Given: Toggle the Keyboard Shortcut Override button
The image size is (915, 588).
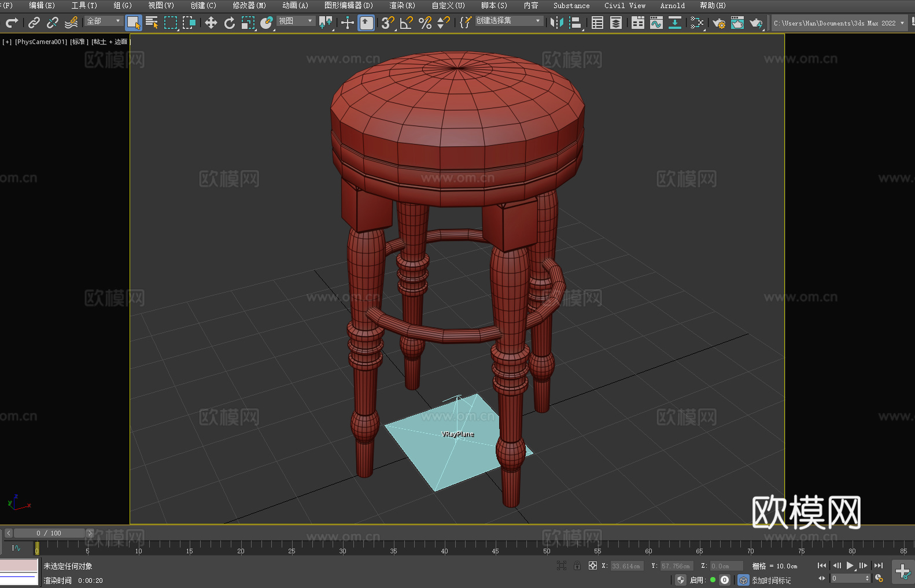Looking at the screenshot, I should tap(366, 23).
